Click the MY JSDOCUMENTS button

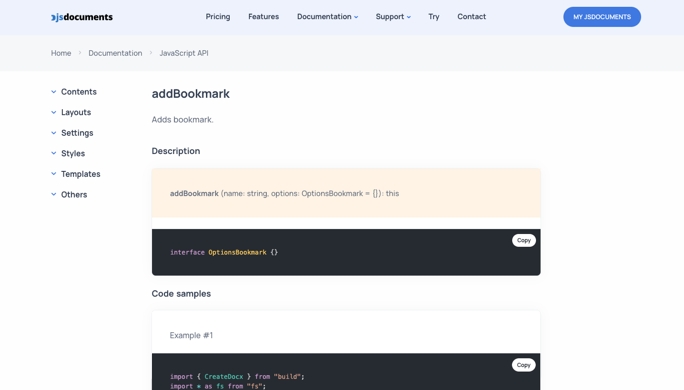(x=602, y=17)
